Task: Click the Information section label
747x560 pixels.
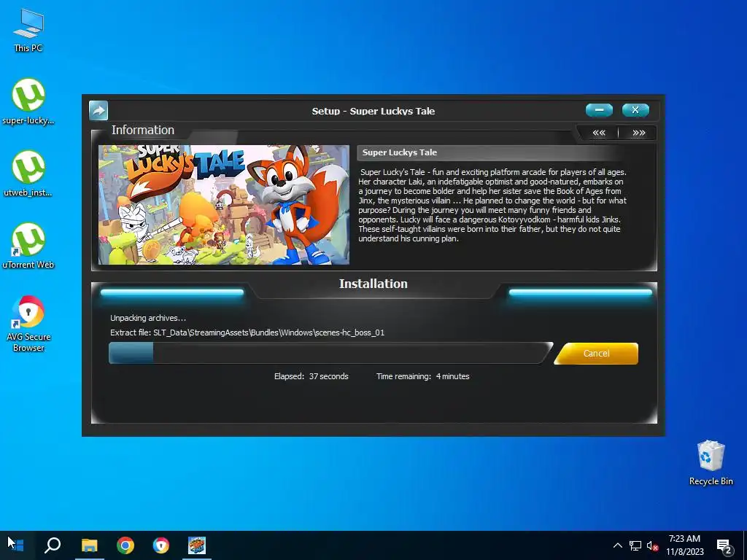Action: [143, 130]
